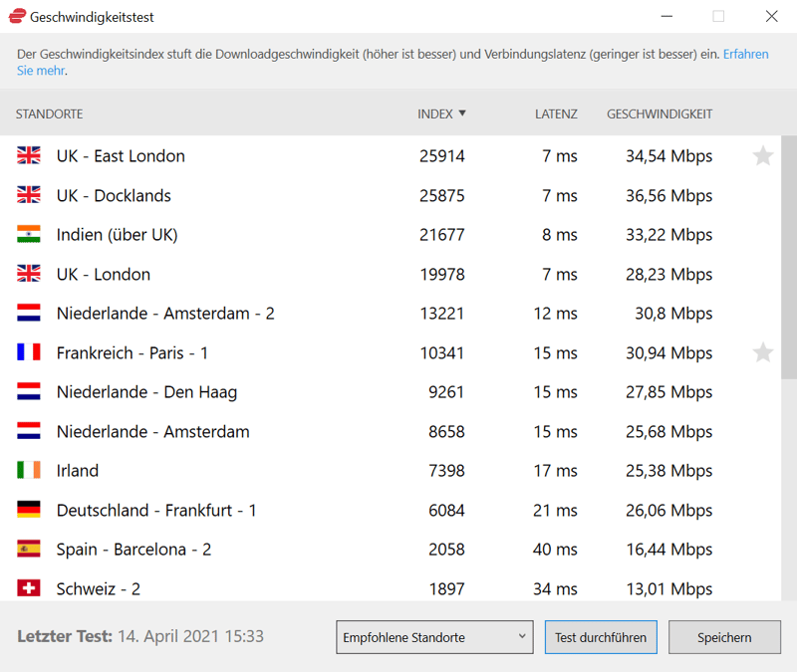
Task: Toggle favorite star for UK - East London
Action: pyautogui.click(x=762, y=155)
